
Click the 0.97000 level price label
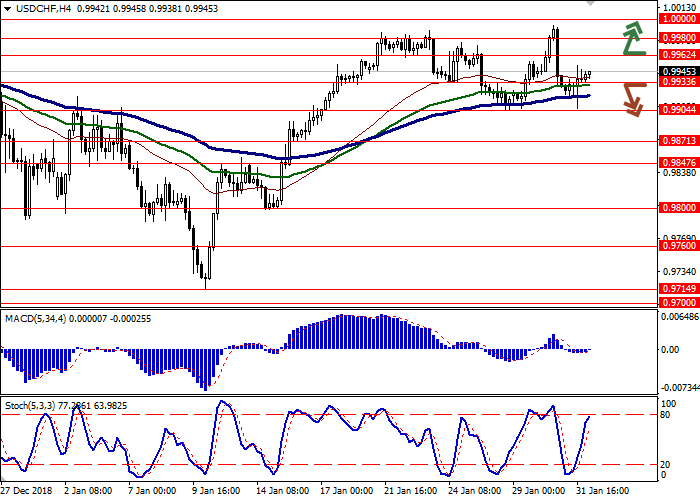pos(679,303)
